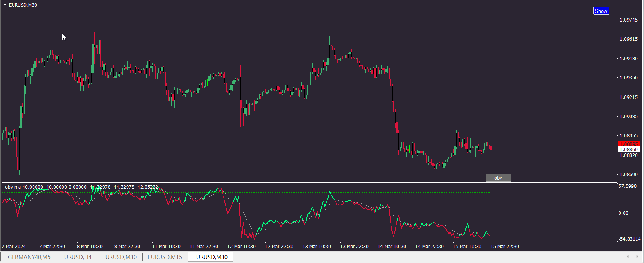The height and width of the screenshot is (263, 644).
Task: Click the white 1.08860 current price label
Action: tap(629, 149)
